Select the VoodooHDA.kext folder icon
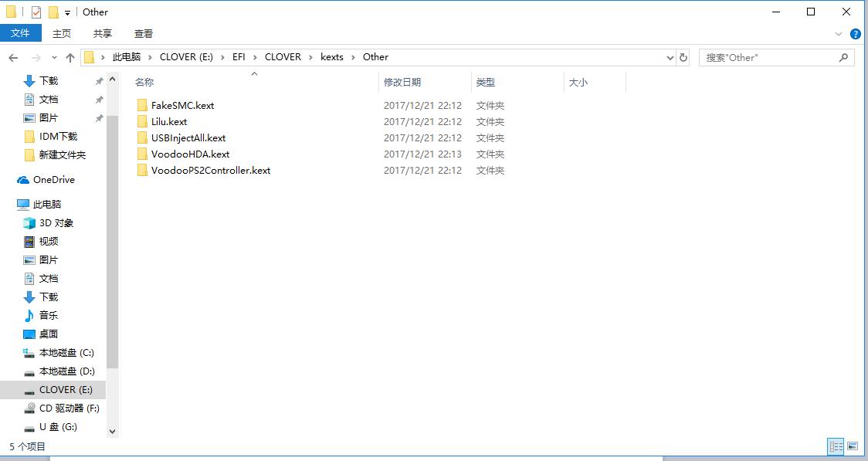The image size is (868, 461). coord(144,154)
